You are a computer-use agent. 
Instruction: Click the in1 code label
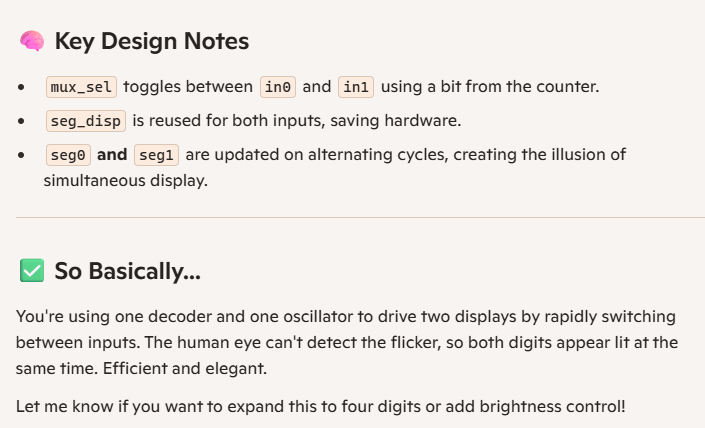[355, 87]
